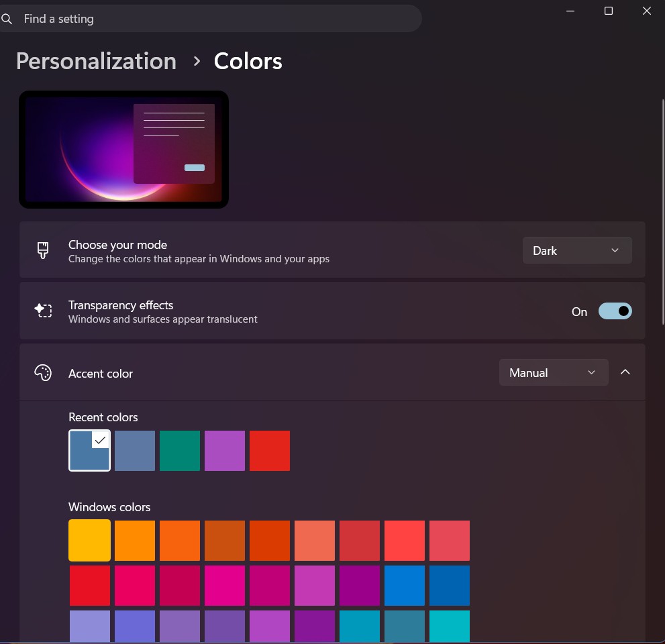The height and width of the screenshot is (644, 665).
Task: Select the periwinkle blue-violet swatch, third row
Action: tap(135, 626)
